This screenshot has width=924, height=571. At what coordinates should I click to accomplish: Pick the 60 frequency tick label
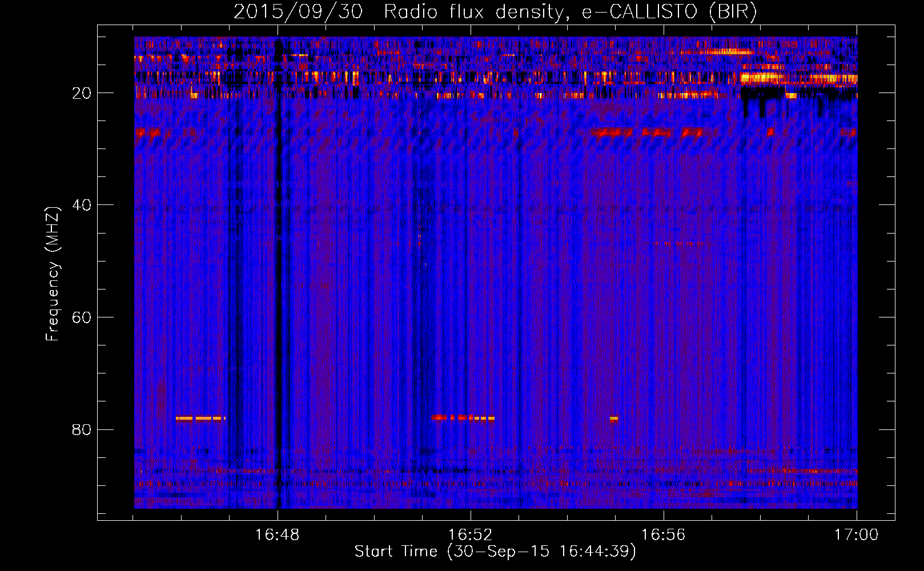pyautogui.click(x=82, y=317)
